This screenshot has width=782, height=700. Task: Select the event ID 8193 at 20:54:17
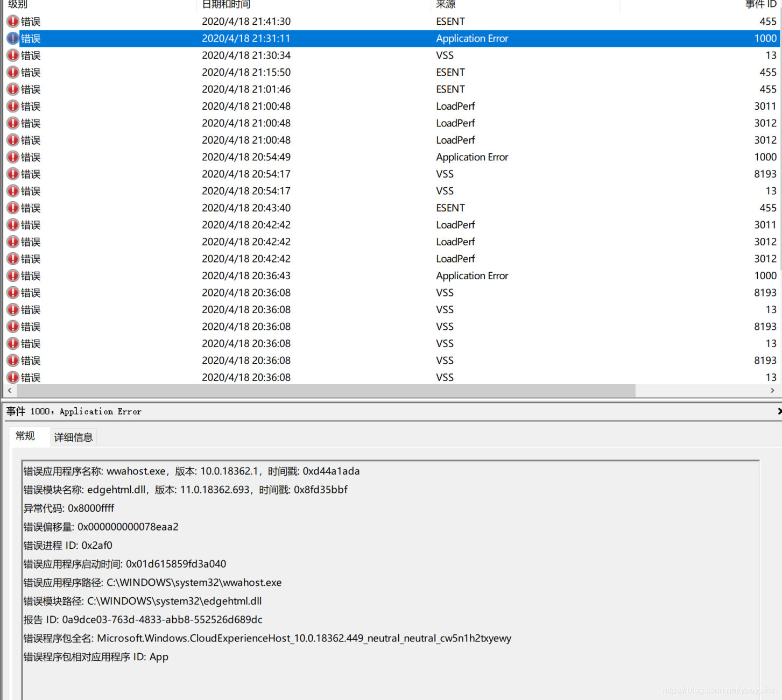click(765, 174)
